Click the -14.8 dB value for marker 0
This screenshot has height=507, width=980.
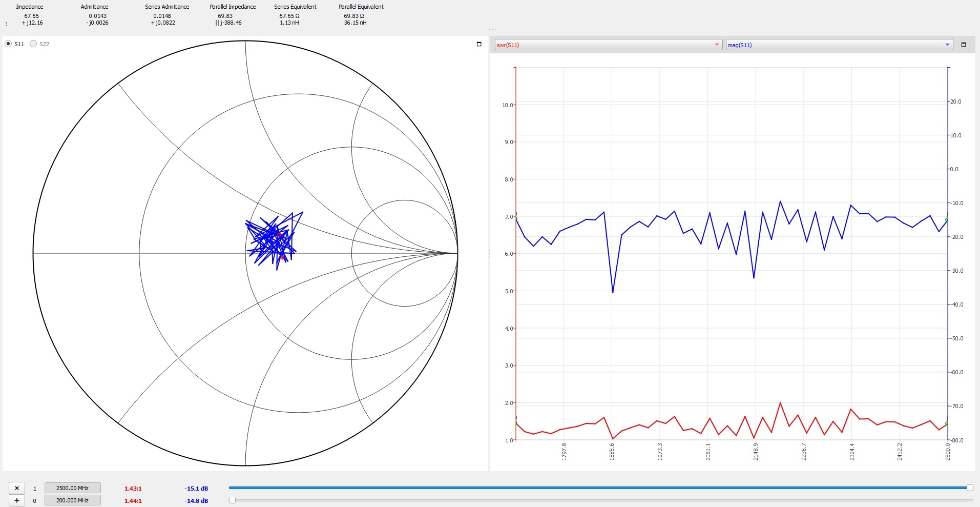pos(196,501)
